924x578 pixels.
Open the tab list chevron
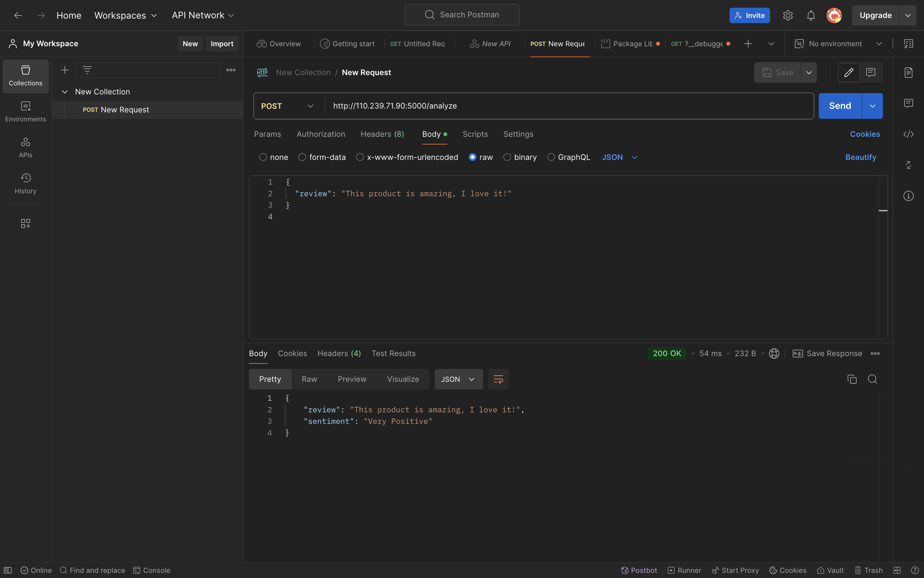771,44
